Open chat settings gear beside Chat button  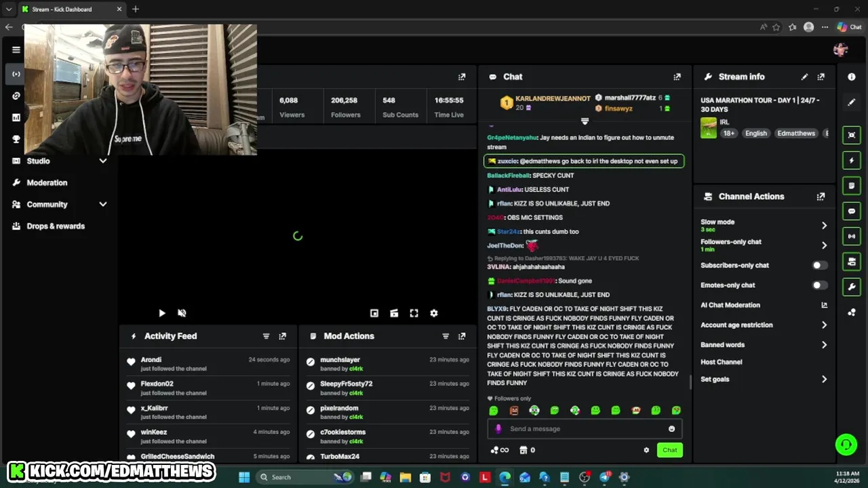point(646,450)
